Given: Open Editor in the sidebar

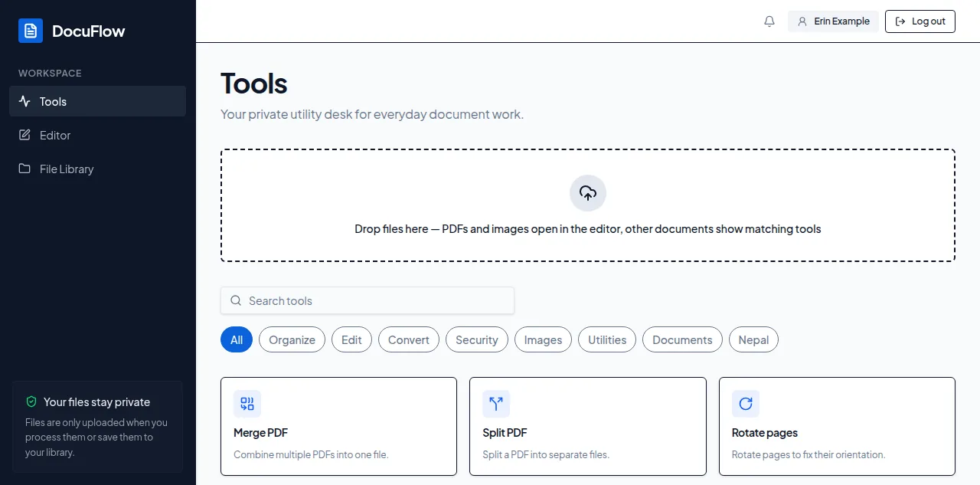Looking at the screenshot, I should click(97, 135).
